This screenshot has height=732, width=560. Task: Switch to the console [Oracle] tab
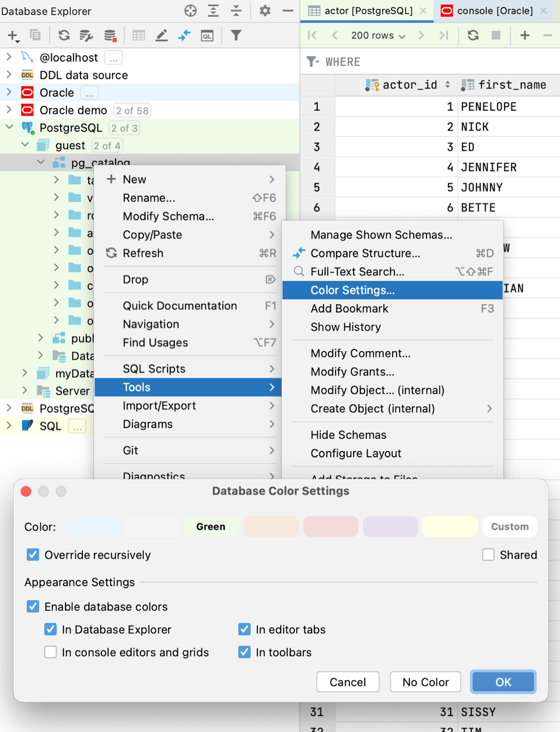495,10
